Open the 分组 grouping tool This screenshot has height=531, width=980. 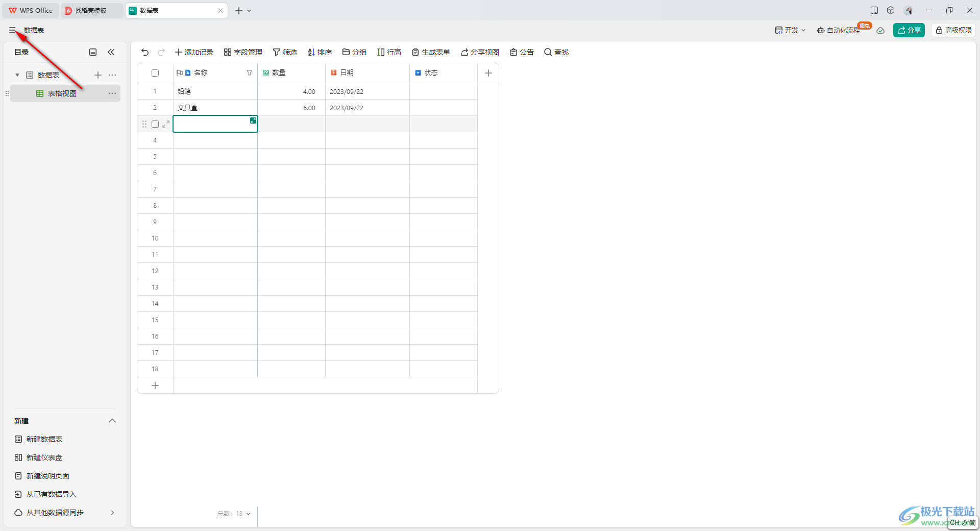click(354, 52)
